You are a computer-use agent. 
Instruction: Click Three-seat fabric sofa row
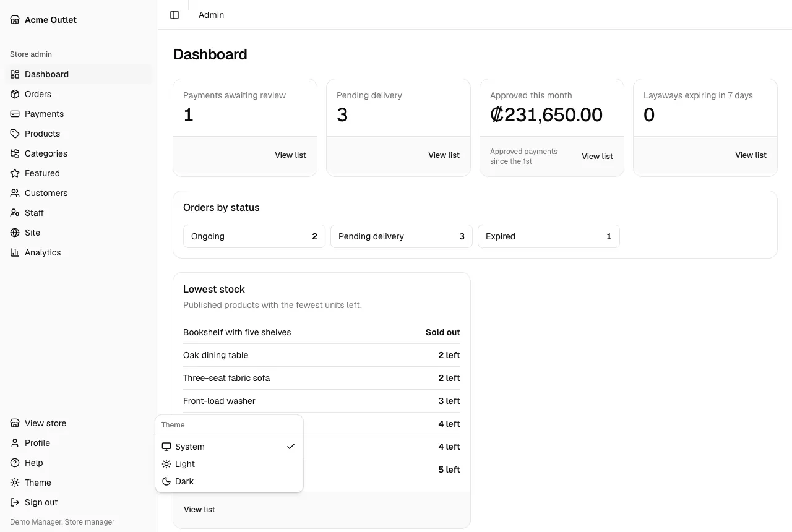pos(322,378)
